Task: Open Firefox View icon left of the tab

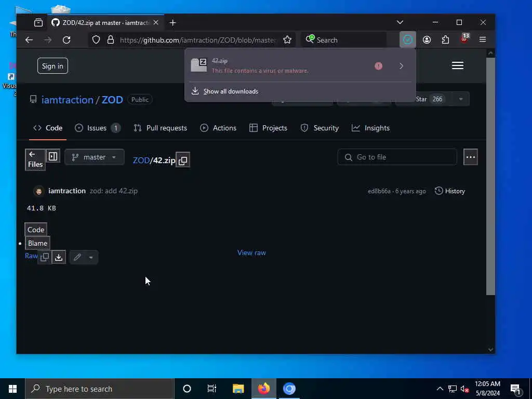Action: coord(38,23)
